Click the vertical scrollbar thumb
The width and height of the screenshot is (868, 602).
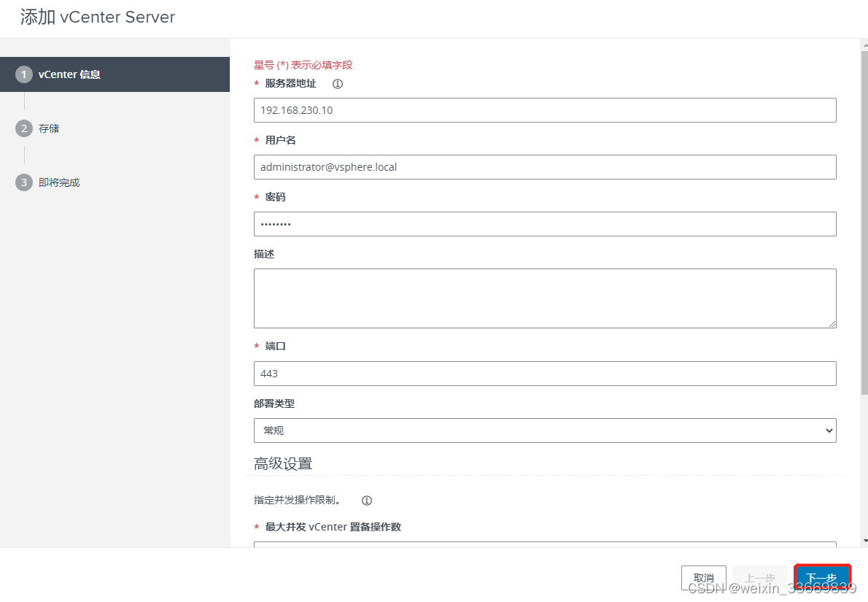tap(864, 223)
